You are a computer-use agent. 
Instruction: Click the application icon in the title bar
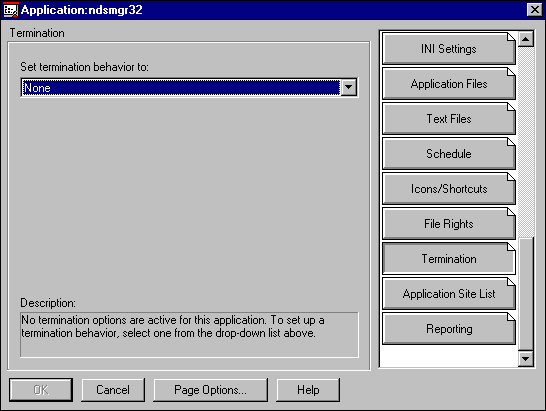pos(10,10)
